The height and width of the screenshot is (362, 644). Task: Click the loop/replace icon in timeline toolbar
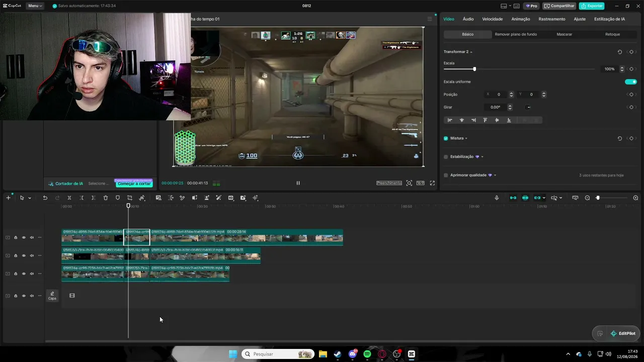point(130,198)
